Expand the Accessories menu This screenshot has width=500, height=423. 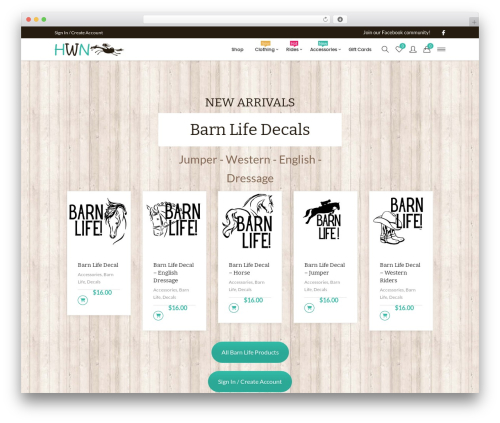pyautogui.click(x=325, y=49)
